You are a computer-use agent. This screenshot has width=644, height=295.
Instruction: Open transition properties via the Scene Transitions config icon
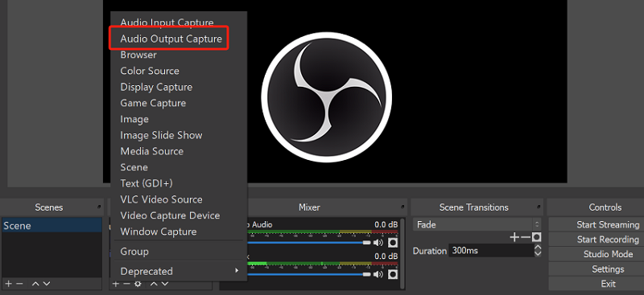coord(536,237)
